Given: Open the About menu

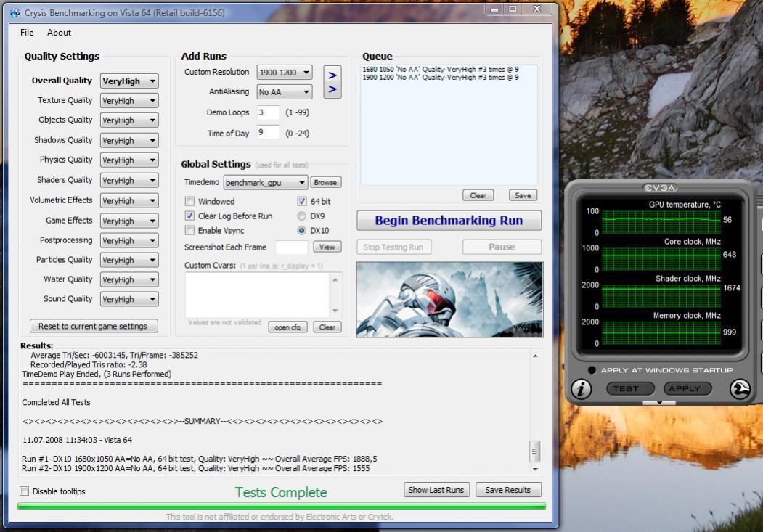Looking at the screenshot, I should (59, 33).
